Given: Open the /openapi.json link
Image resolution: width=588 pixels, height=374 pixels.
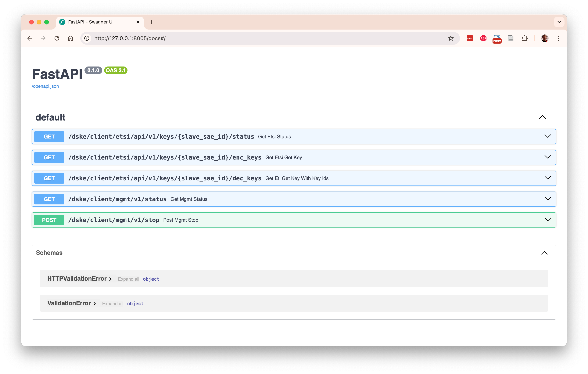Looking at the screenshot, I should [x=45, y=86].
